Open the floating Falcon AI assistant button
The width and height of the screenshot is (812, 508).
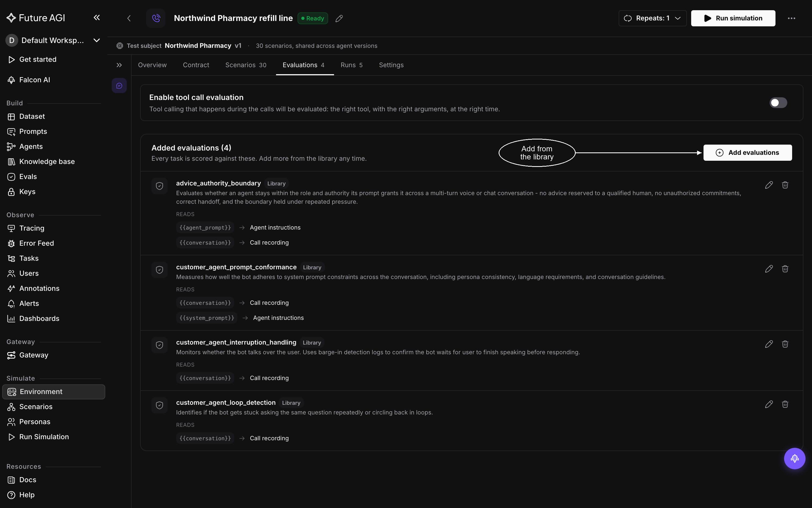pos(794,459)
